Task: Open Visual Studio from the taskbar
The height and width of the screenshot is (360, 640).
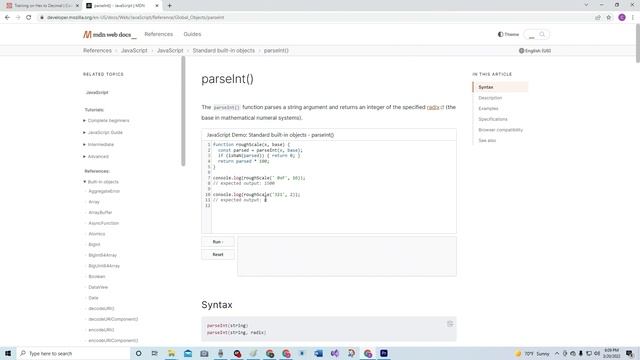Action: (x=335, y=353)
